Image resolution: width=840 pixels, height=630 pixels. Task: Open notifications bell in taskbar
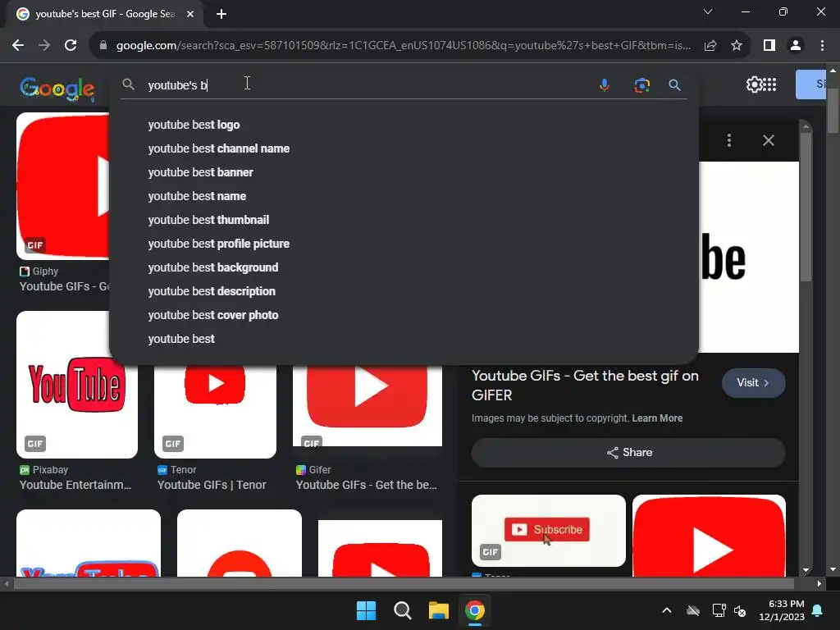[818, 610]
